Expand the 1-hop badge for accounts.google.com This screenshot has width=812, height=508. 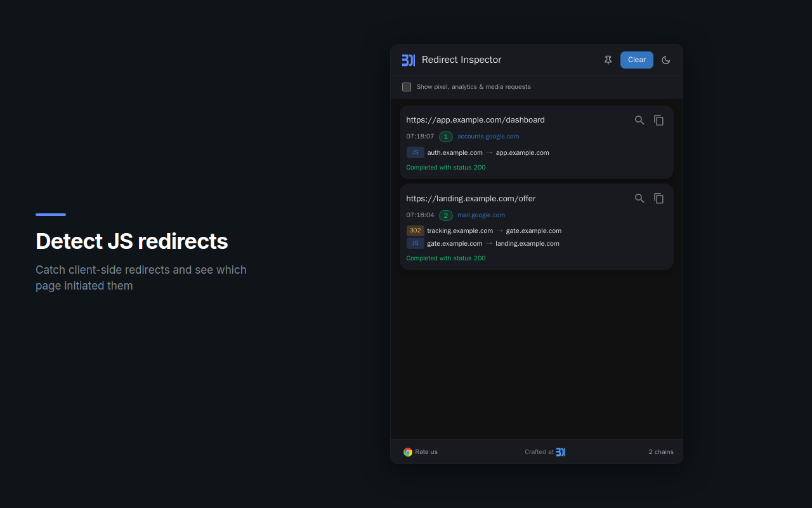tap(445, 136)
